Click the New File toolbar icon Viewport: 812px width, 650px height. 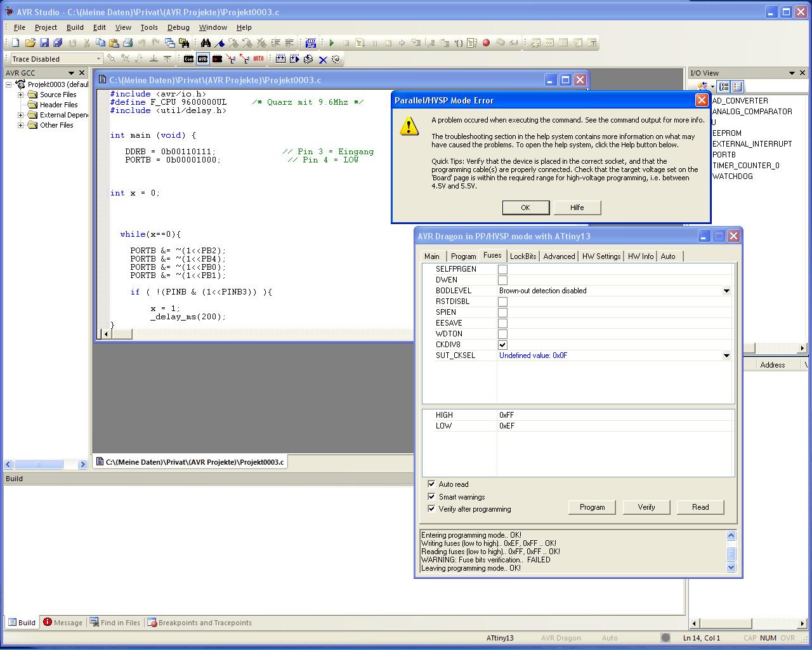pos(15,43)
